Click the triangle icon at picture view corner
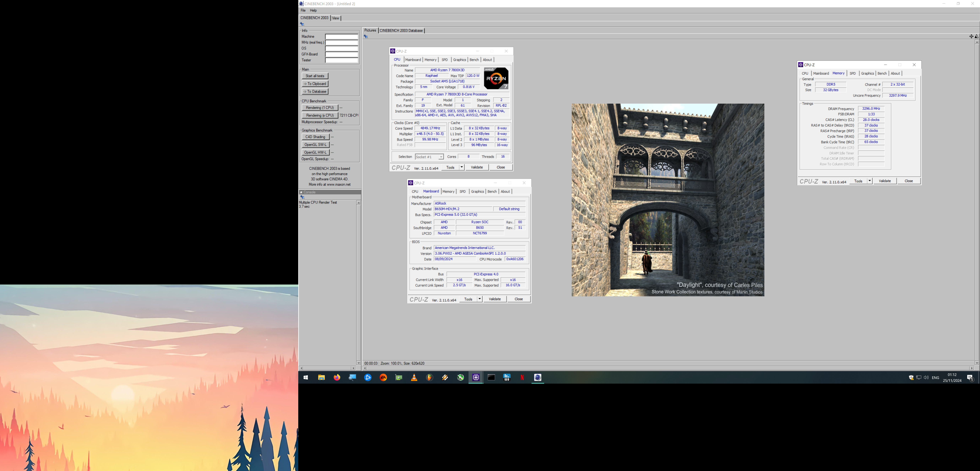This screenshot has width=980, height=471. [977, 36]
